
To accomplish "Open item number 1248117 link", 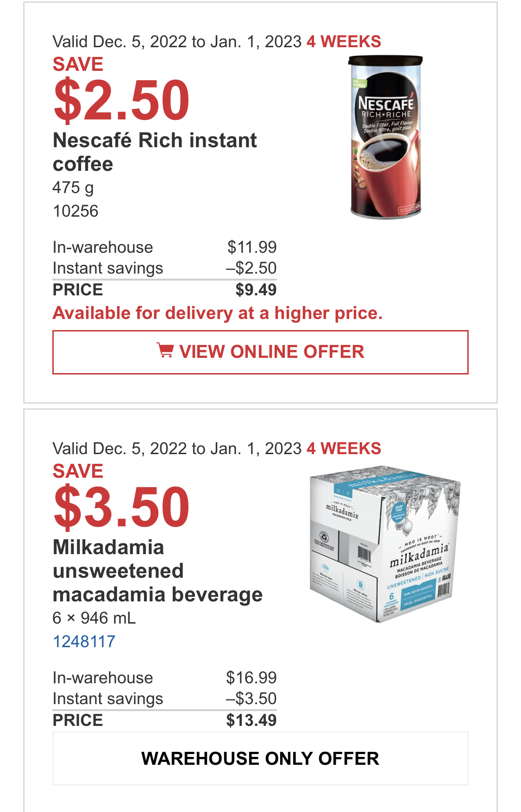I will click(84, 642).
